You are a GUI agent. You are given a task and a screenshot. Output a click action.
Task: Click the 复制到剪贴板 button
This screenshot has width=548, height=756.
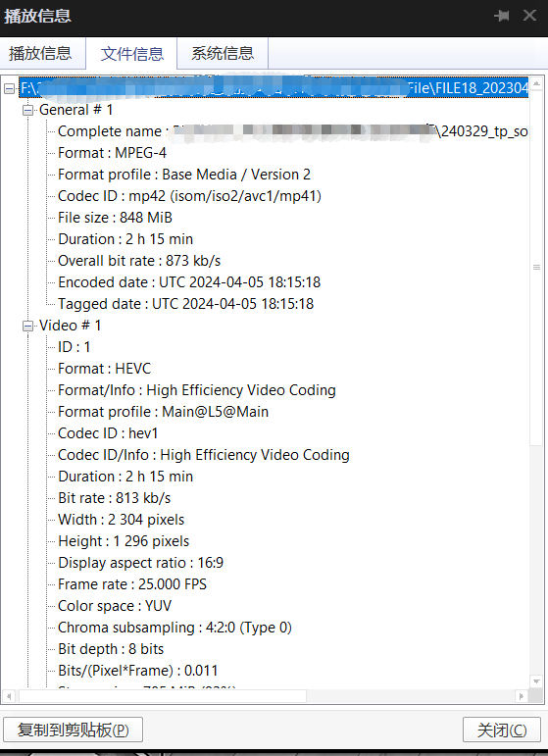74,730
